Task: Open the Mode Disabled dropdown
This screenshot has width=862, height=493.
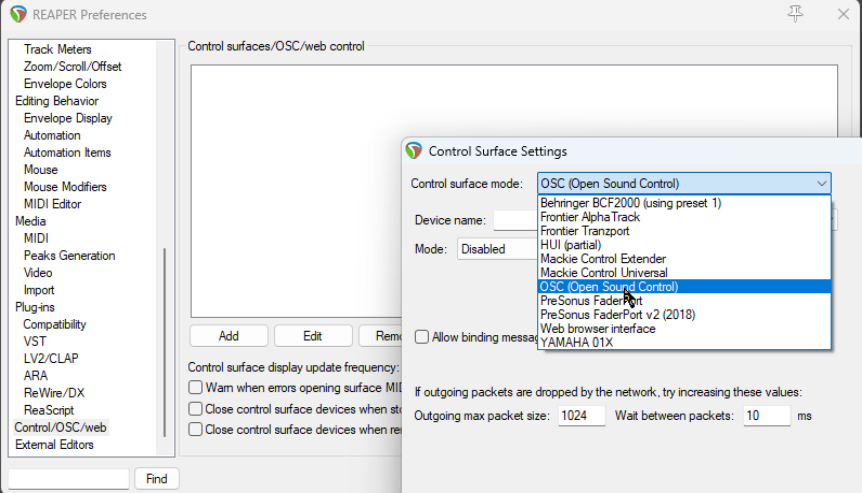Action: click(x=497, y=249)
